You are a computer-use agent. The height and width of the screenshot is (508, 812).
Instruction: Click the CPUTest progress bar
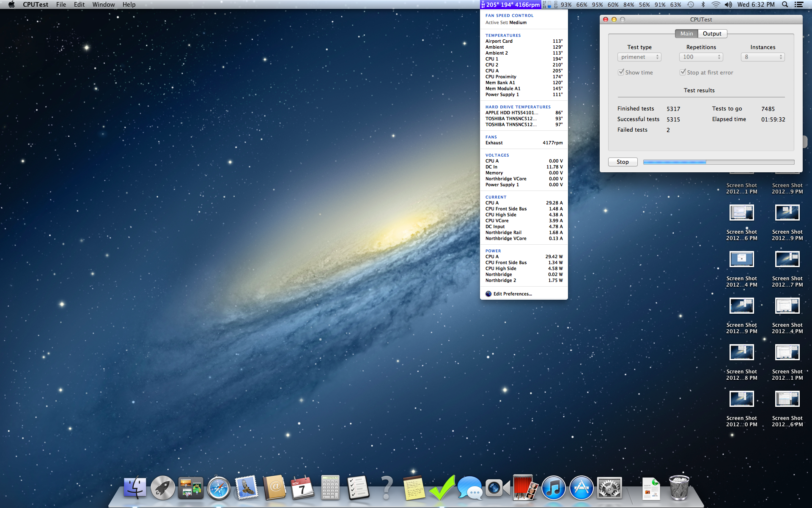[x=718, y=162]
